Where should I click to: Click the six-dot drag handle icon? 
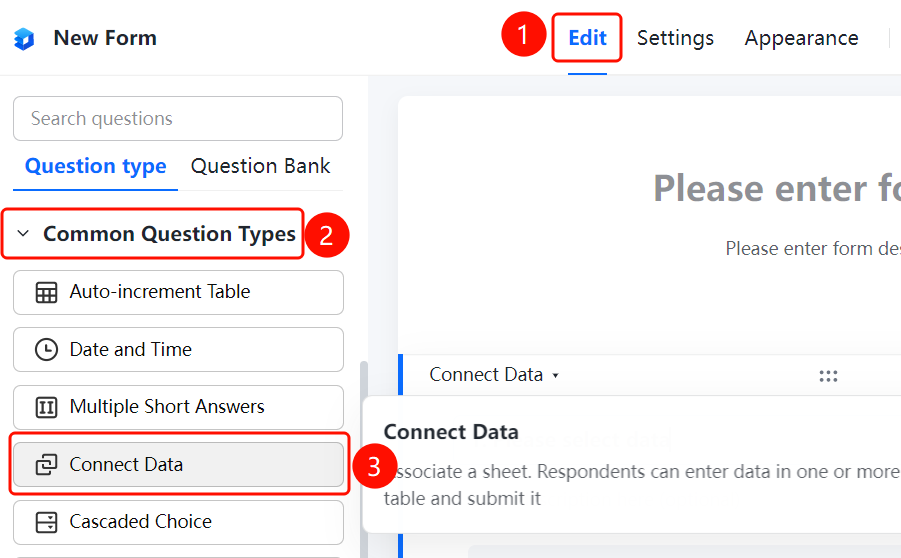coord(828,376)
